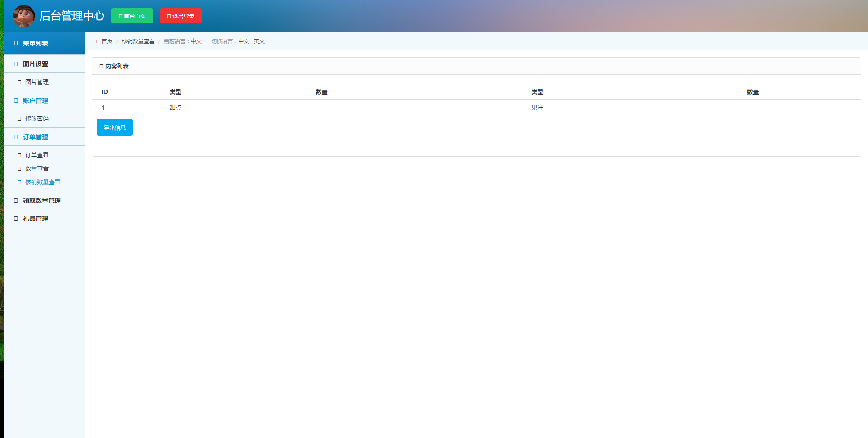Expand the 领取数量管理 menu section
Viewport: 868px width, 438px height.
[x=44, y=200]
